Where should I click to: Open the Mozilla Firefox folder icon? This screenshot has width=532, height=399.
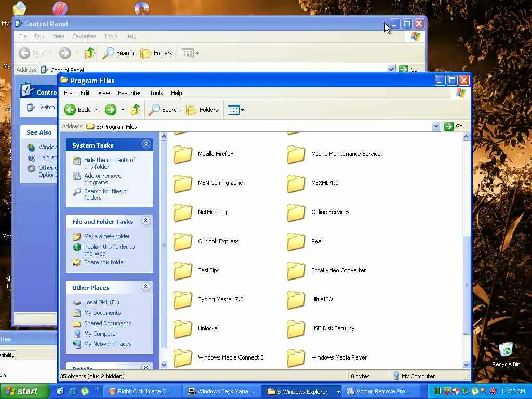183,154
